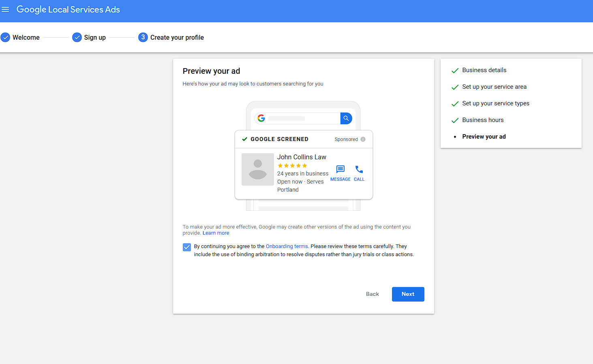Click the Google logo inside the search bar

coord(261,118)
